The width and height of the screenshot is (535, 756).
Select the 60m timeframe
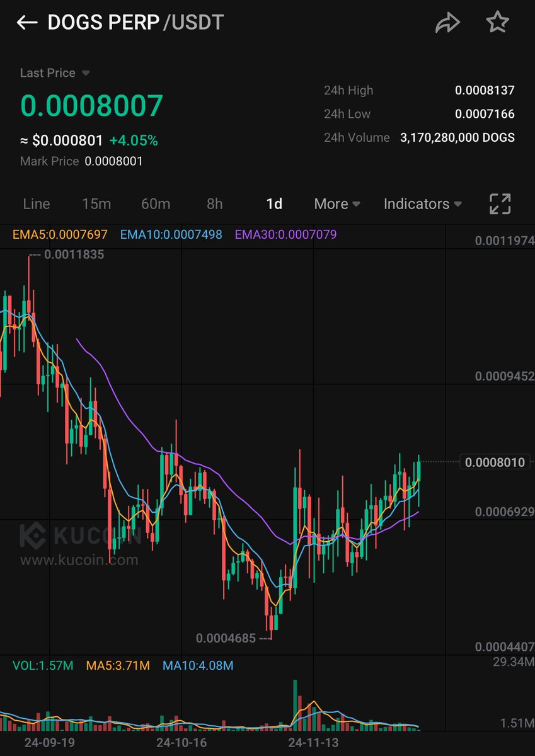pos(156,204)
